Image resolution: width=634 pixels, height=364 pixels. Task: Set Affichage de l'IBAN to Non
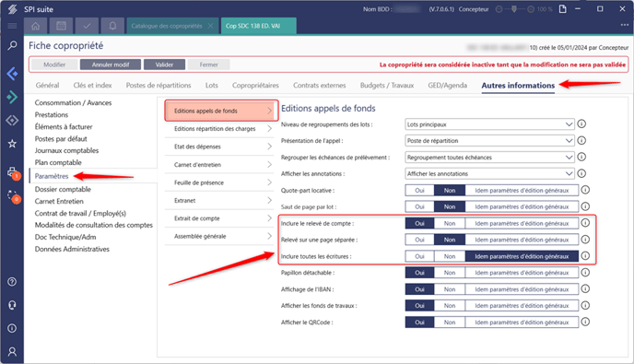click(450, 289)
